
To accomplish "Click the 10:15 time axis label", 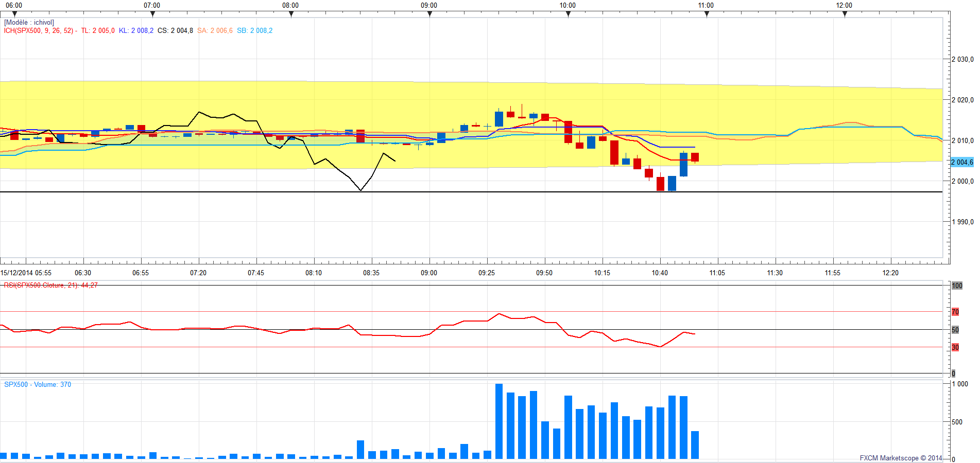I will pos(602,273).
